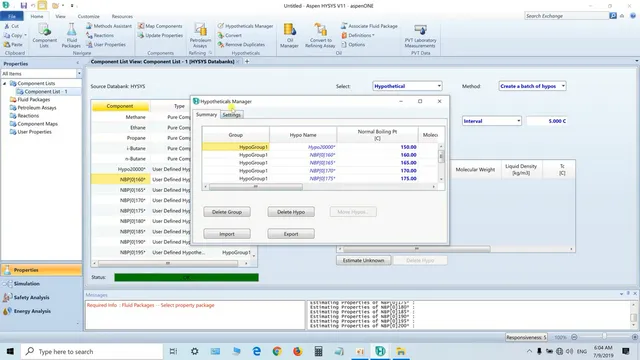Select Component List - 1 tree item
640x360 pixels.
[46, 91]
